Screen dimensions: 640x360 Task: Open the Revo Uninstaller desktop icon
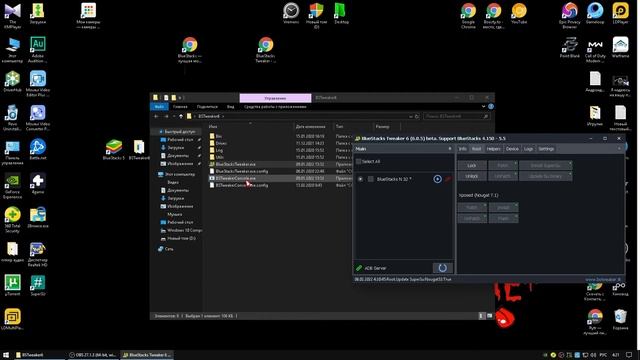coord(12,118)
